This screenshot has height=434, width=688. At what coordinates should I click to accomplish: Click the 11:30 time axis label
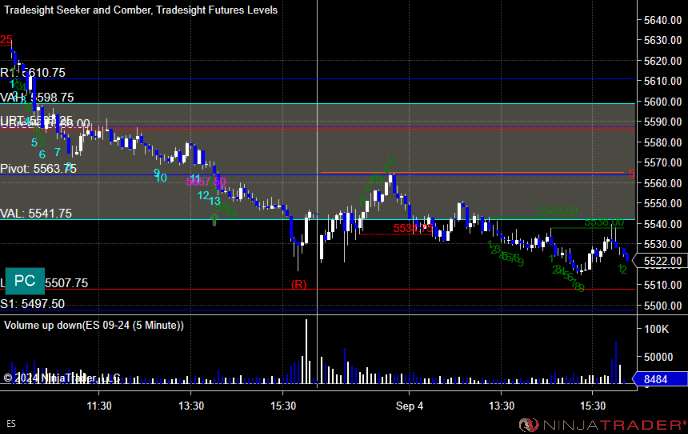point(99,406)
